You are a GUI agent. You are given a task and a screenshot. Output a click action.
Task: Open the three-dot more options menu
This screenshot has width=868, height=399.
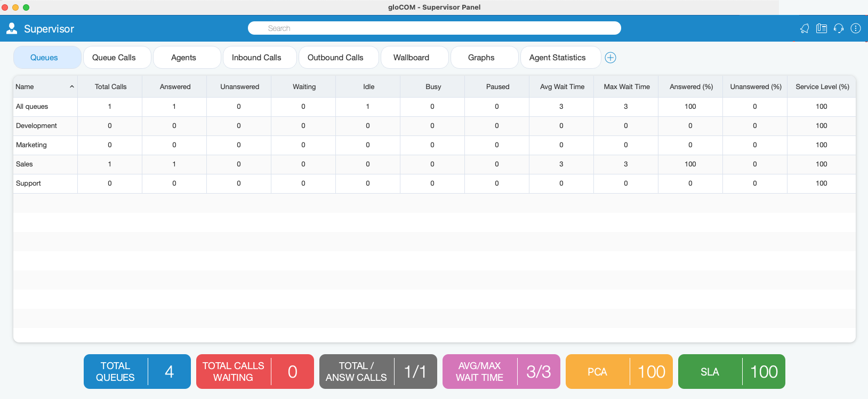click(x=856, y=29)
